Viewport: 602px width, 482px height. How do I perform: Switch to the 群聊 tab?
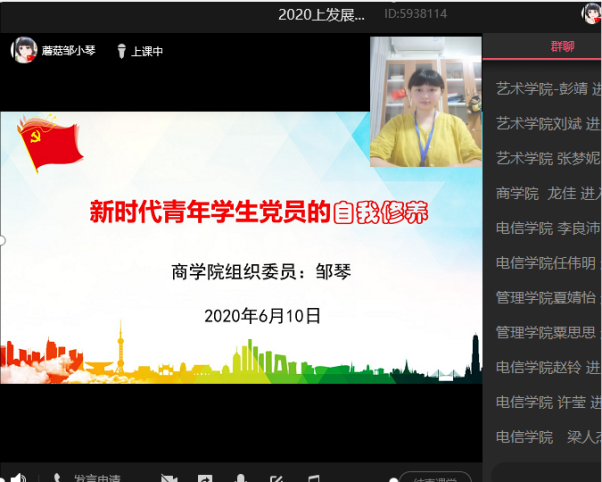tap(562, 46)
